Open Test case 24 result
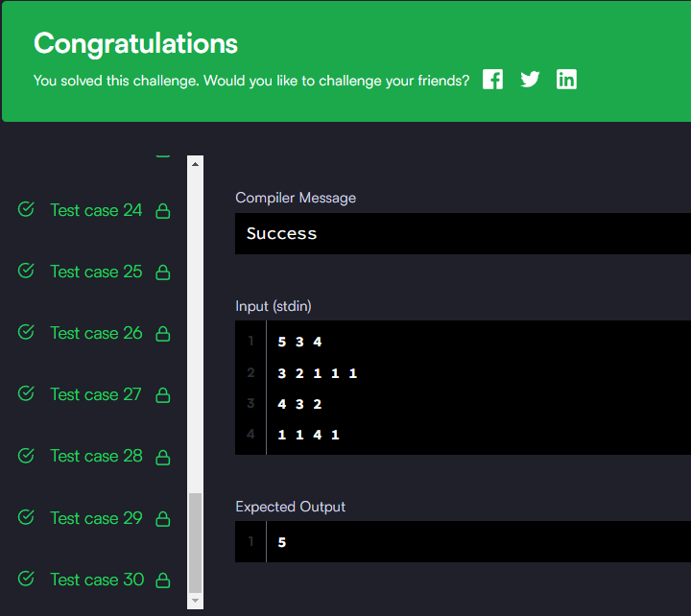The width and height of the screenshot is (691, 616). [96, 210]
